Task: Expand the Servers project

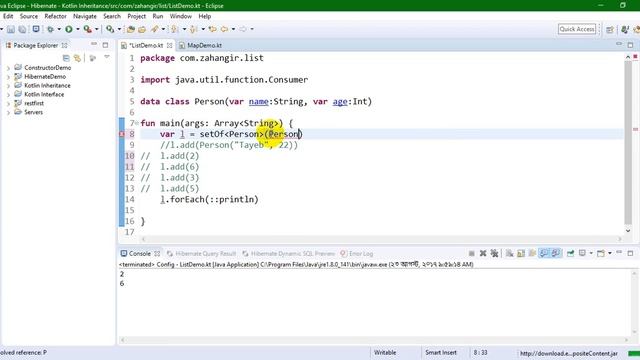Action: 8,113
